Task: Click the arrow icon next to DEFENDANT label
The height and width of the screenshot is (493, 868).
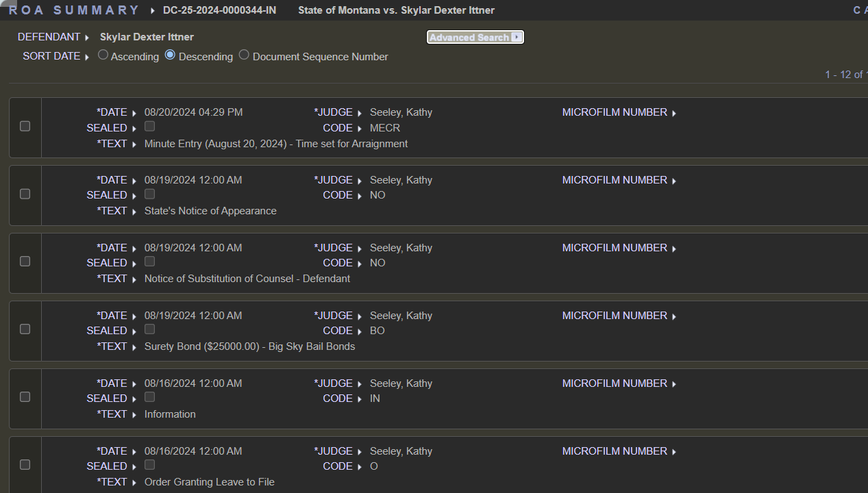Action: [x=87, y=38]
